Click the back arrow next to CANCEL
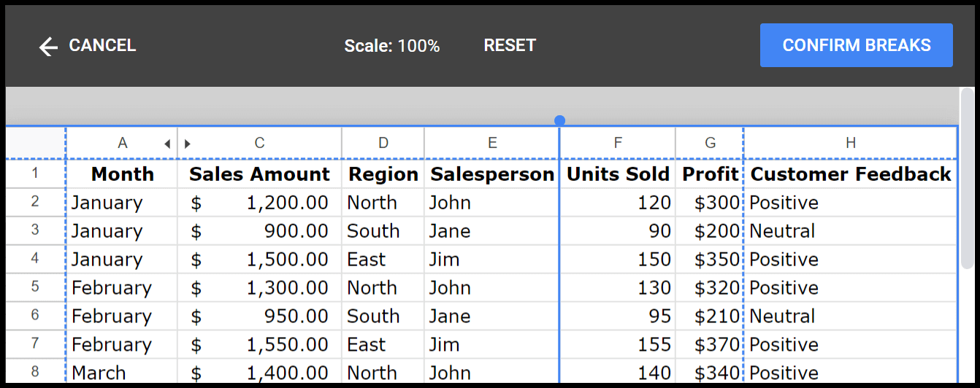The image size is (980, 388). pyautogui.click(x=48, y=47)
